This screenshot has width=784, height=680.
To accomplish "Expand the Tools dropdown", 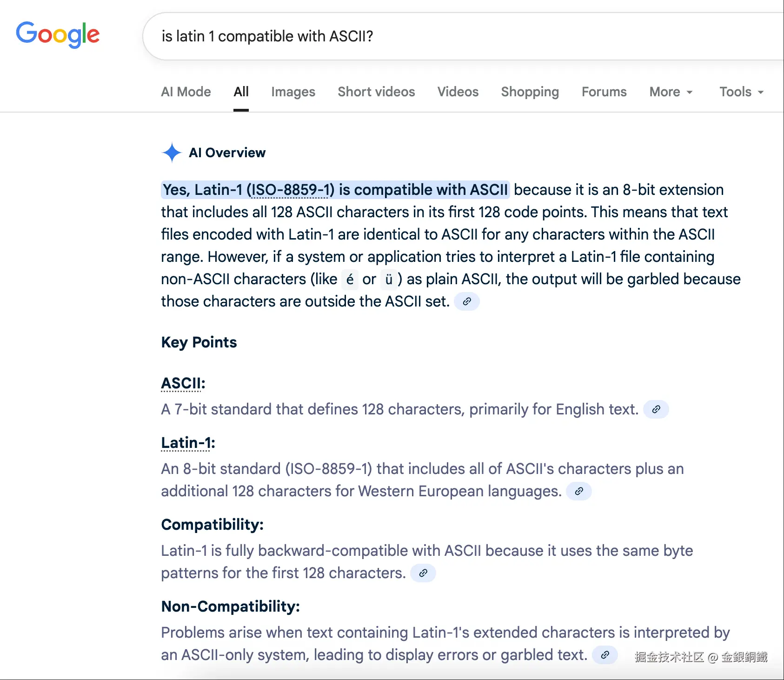I will click(742, 92).
